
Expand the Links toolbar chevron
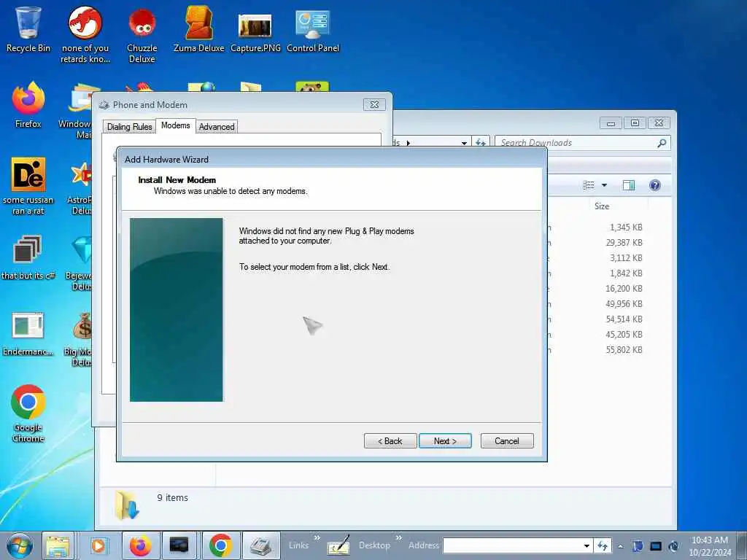click(x=317, y=537)
